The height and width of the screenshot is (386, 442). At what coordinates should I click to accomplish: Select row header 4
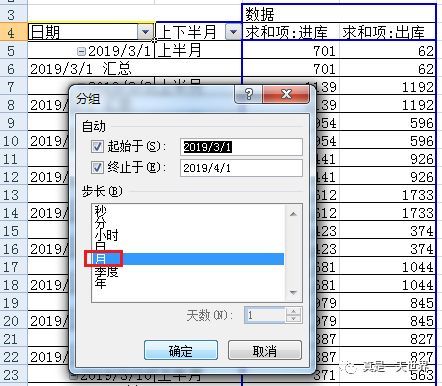[13, 32]
